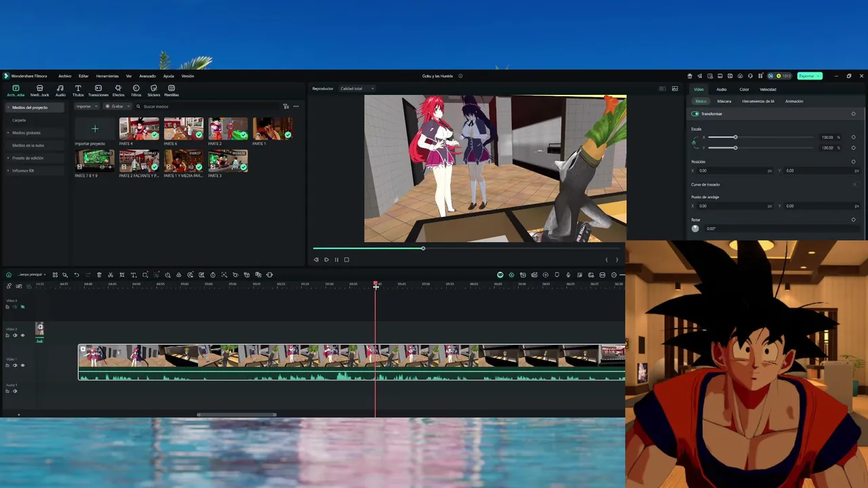
Task: Click the gift box icon in title bar
Action: (690, 76)
